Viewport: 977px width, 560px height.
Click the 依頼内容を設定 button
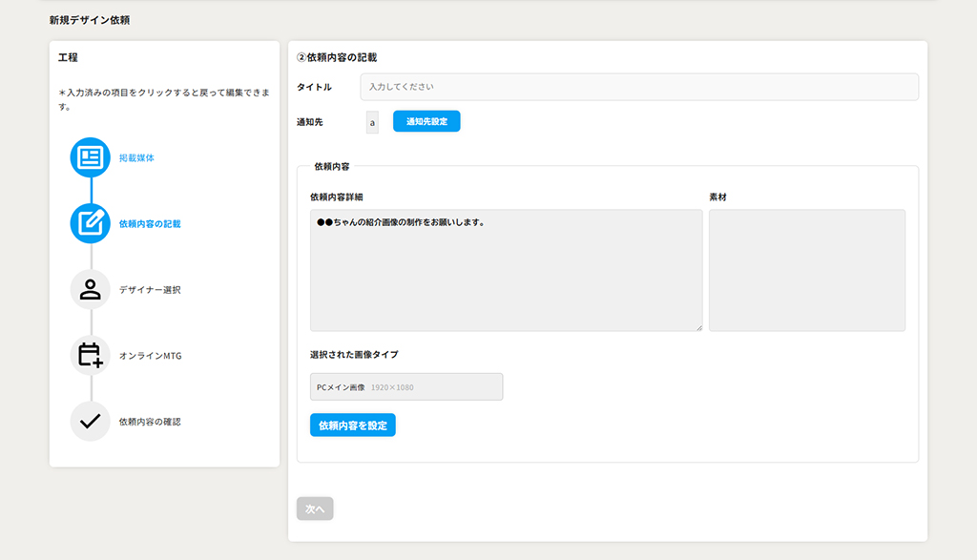353,425
